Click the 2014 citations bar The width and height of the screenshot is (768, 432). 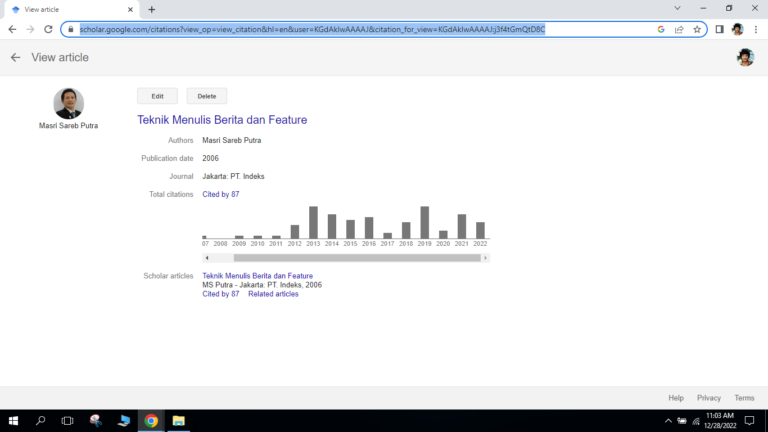tap(332, 226)
